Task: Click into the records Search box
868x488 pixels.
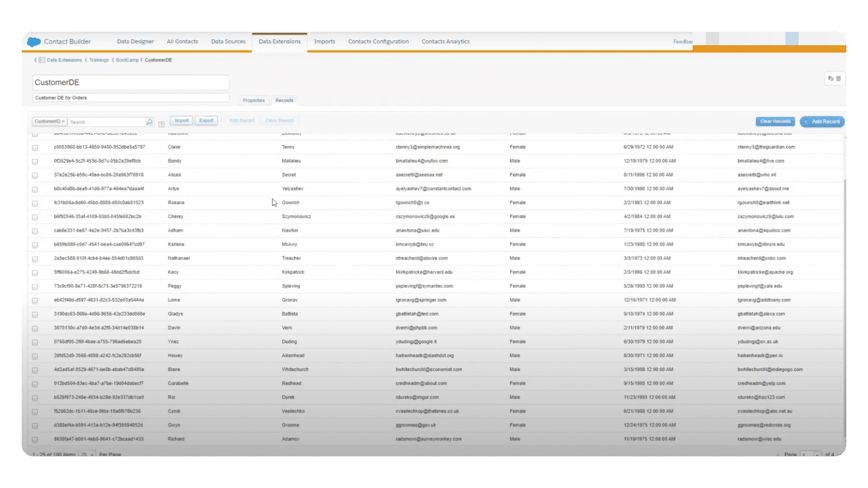Action: coord(107,122)
